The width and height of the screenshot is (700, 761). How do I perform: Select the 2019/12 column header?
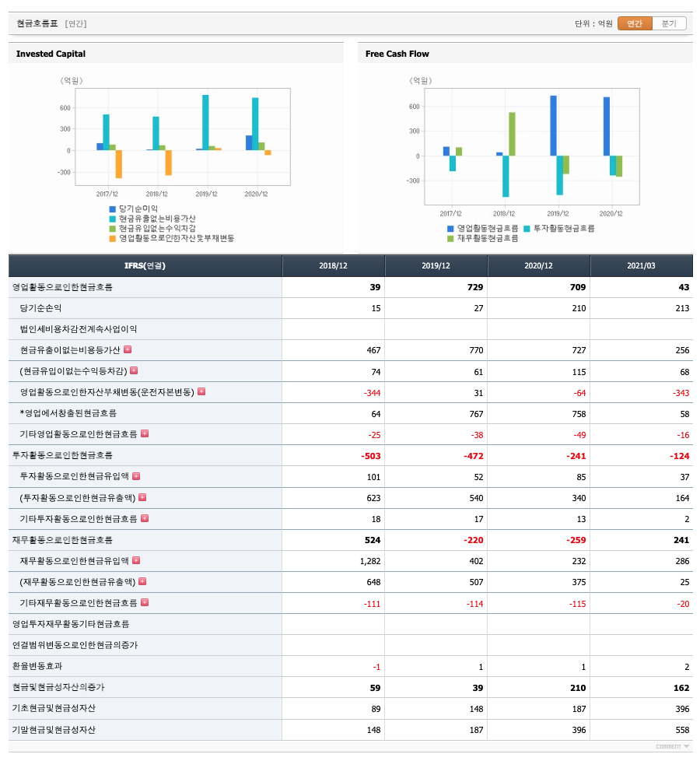click(436, 265)
